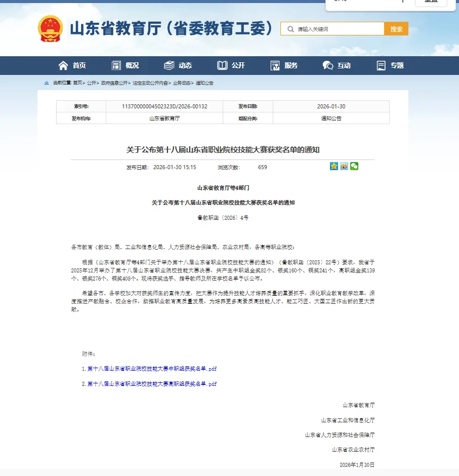Click the magnifier icon in search box
The image size is (459, 476).
tap(290, 29)
